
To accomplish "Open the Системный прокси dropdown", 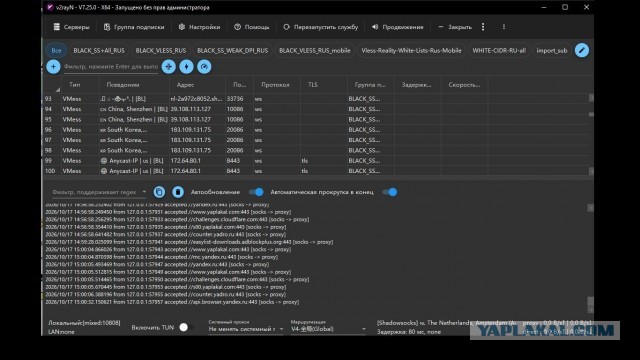I will pos(246,329).
